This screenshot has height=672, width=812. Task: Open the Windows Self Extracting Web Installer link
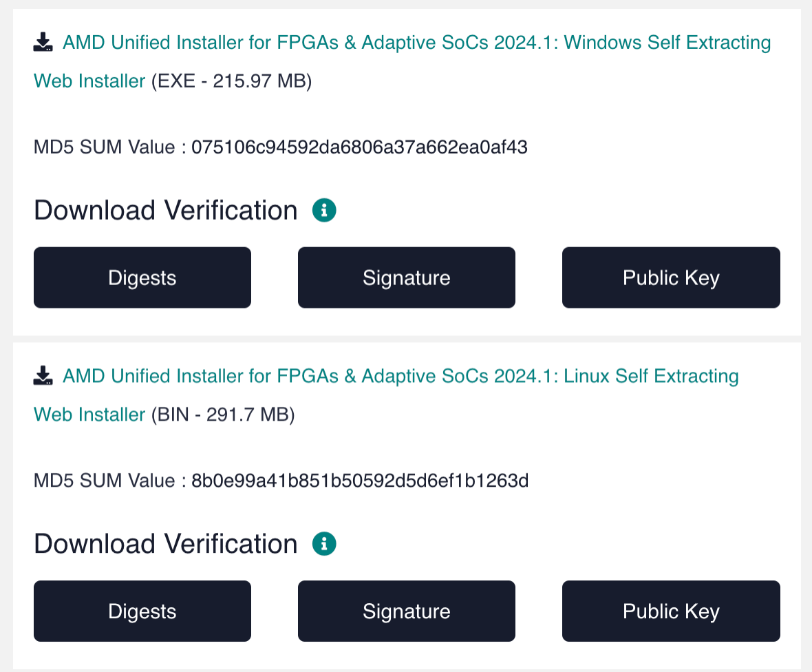coord(416,43)
